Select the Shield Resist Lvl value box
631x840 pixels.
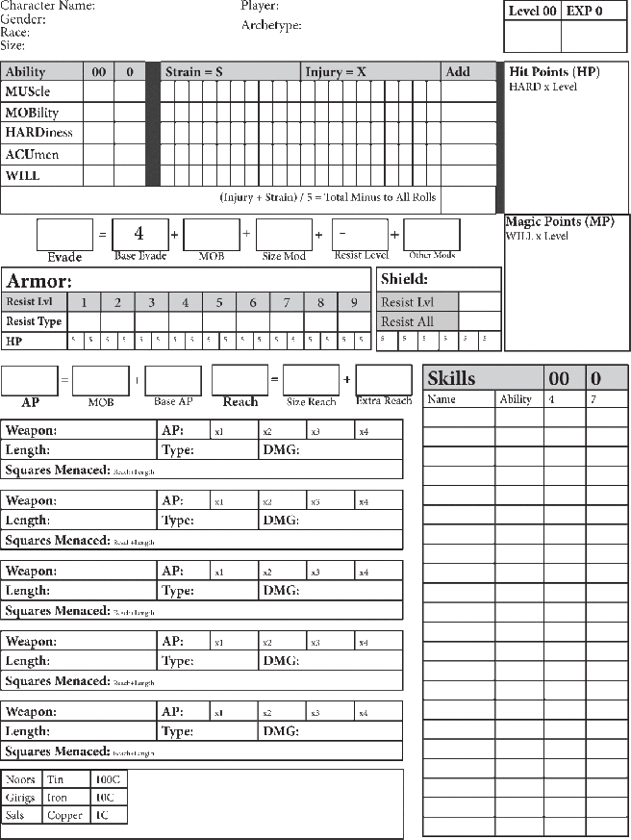479,301
